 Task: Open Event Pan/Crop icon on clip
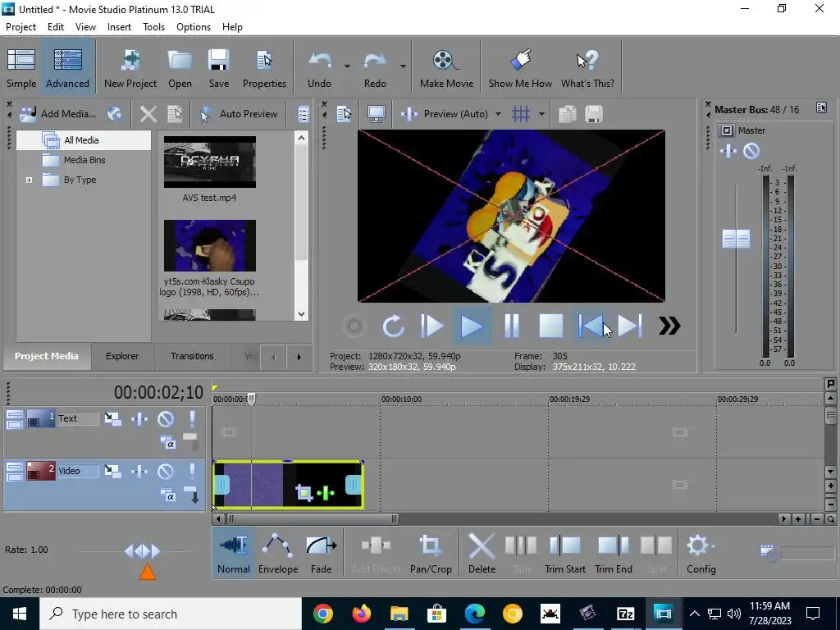[x=304, y=492]
